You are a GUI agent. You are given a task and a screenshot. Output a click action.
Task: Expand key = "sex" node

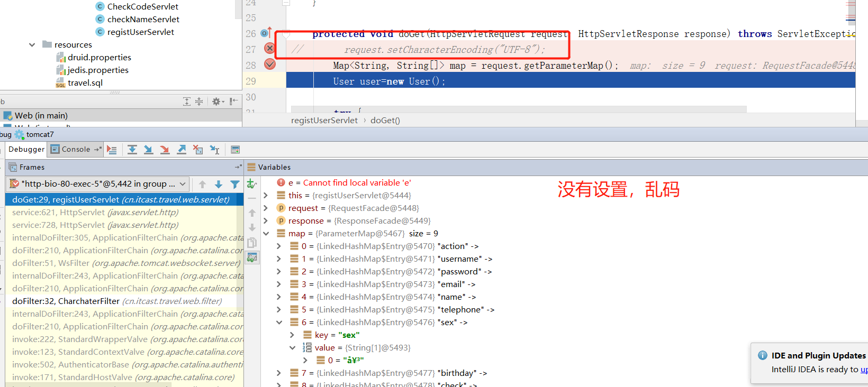pyautogui.click(x=292, y=335)
